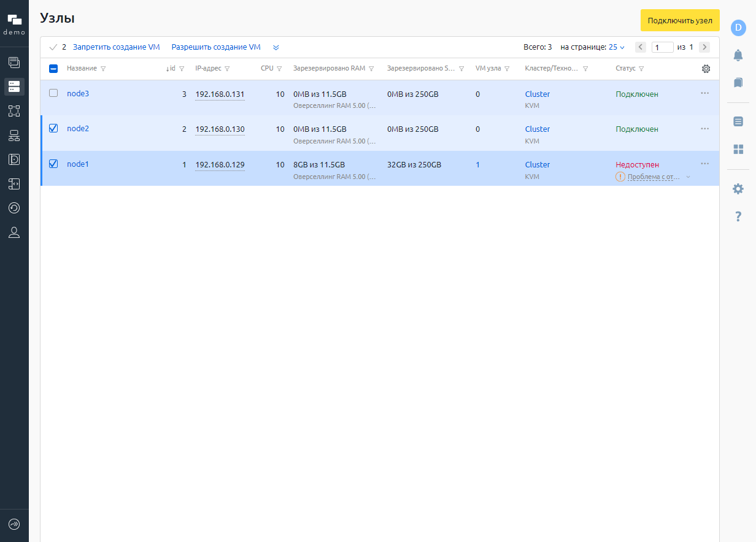756x542 pixels.
Task: Toggle the select-all checkbox in the table header
Action: coord(53,69)
